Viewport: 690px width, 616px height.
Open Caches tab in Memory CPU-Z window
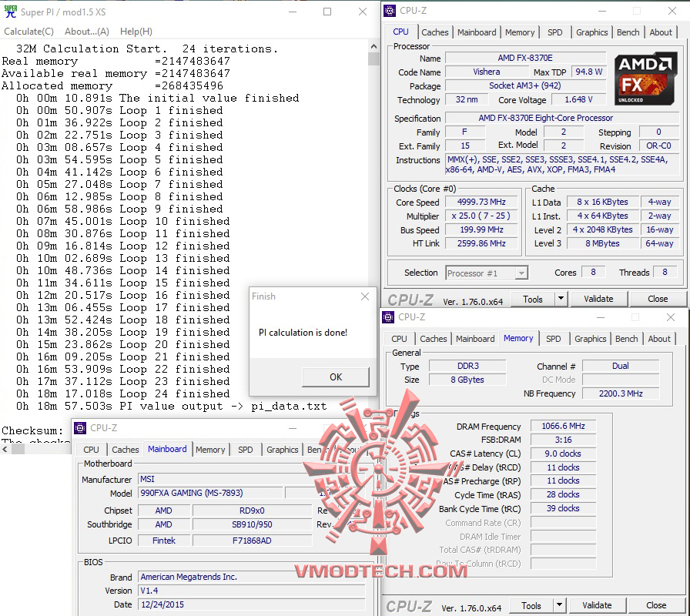pos(434,339)
